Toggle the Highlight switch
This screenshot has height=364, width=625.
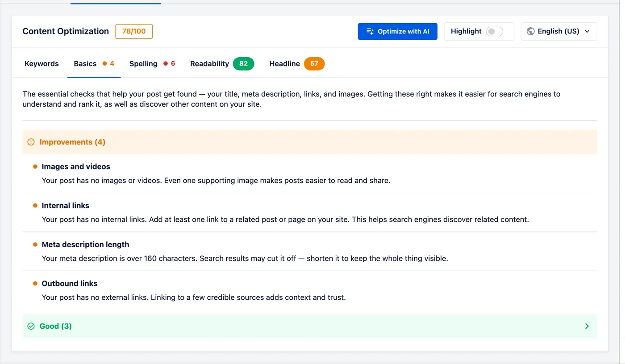point(495,32)
